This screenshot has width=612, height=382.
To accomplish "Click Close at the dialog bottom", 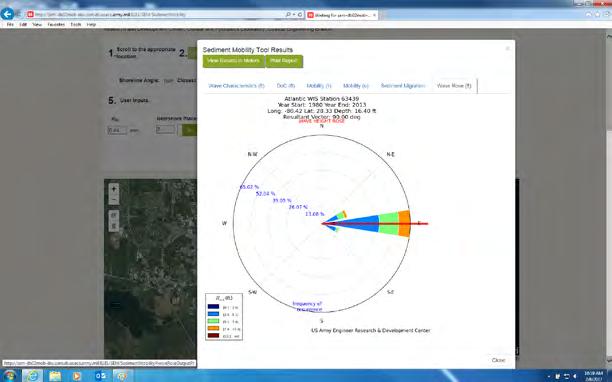I will coord(498,360).
